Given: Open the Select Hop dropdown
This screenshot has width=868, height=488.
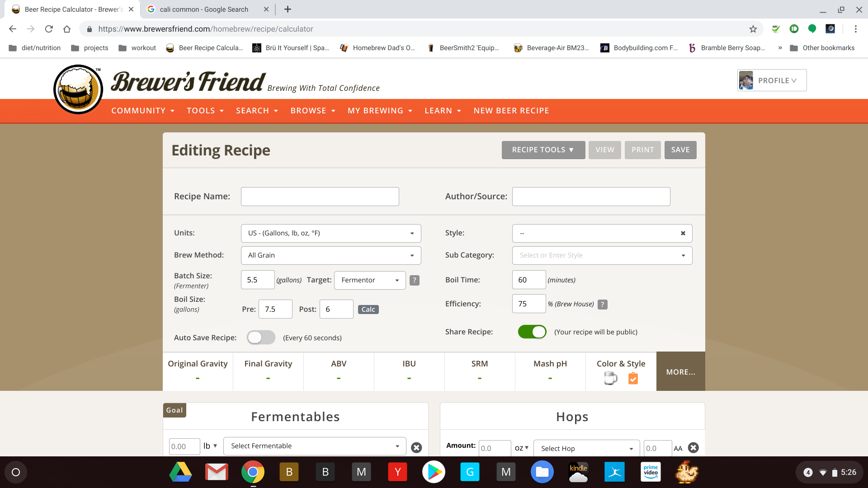Looking at the screenshot, I should click(587, 448).
